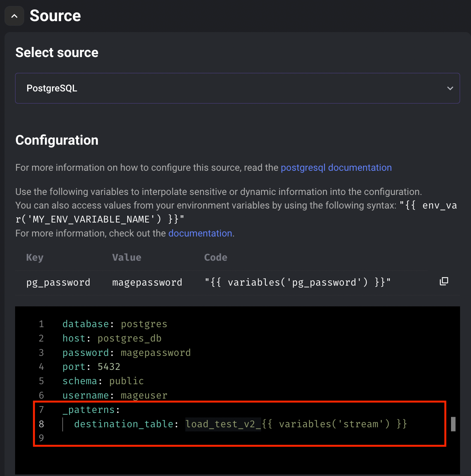Viewport: 471px width, 476px height.
Task: Click the variables('pg_password') code text
Action: click(297, 283)
